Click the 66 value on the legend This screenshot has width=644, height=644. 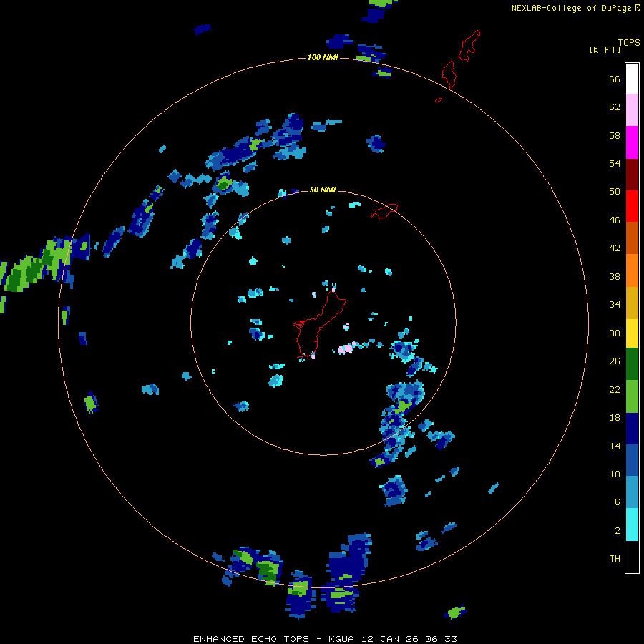pos(615,79)
